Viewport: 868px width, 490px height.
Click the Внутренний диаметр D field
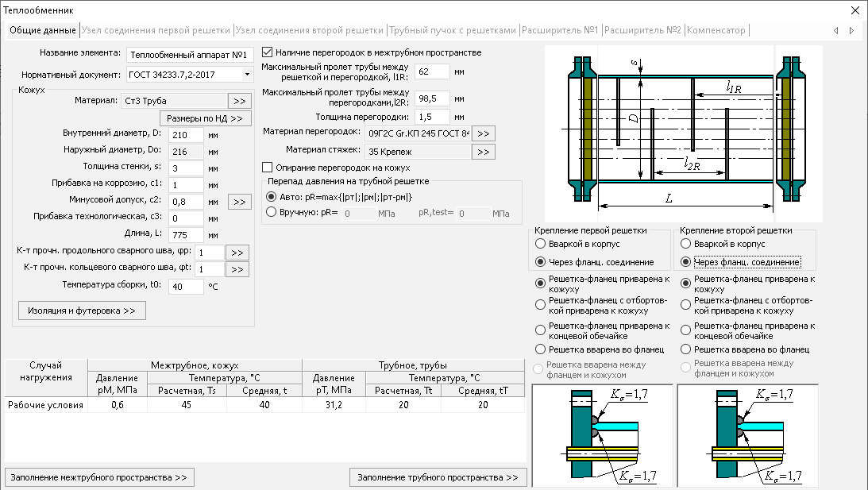point(186,135)
